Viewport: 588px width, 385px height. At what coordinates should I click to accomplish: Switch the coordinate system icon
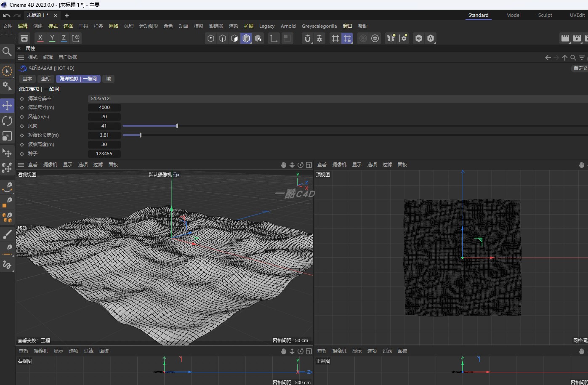pos(76,38)
